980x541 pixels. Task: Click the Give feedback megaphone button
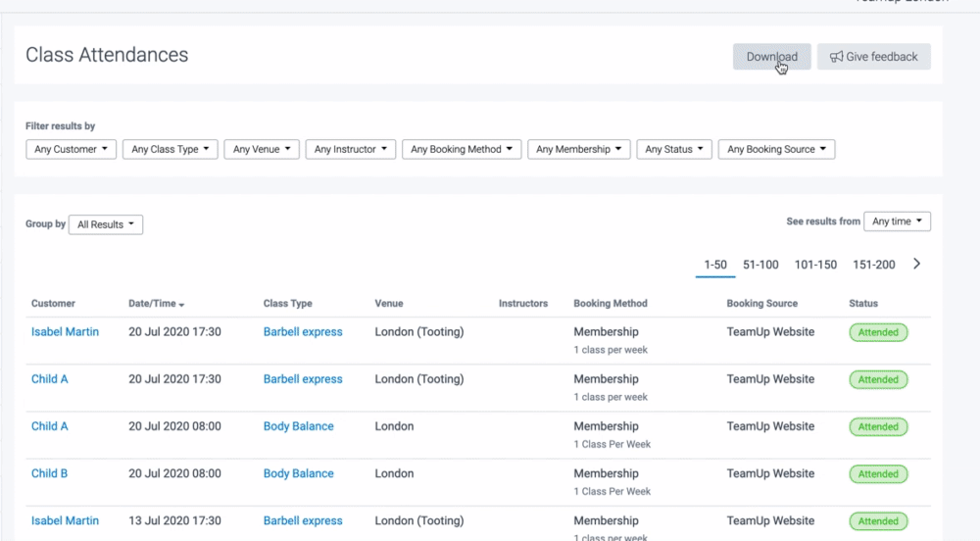pos(873,57)
